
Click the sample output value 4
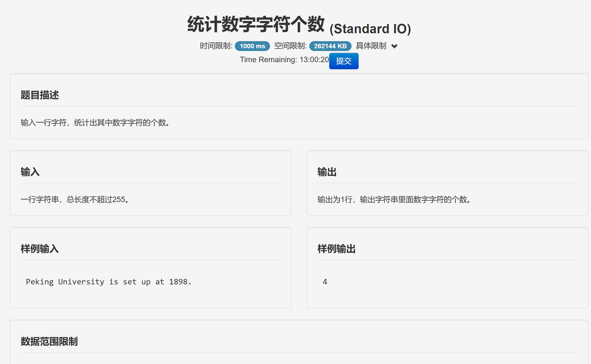click(x=325, y=282)
